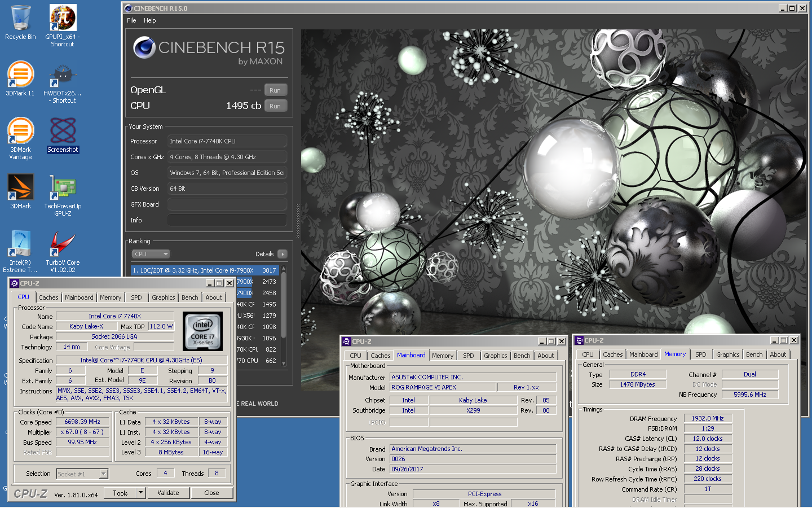Click CPU-Z Memory window title icon

pyautogui.click(x=579, y=340)
